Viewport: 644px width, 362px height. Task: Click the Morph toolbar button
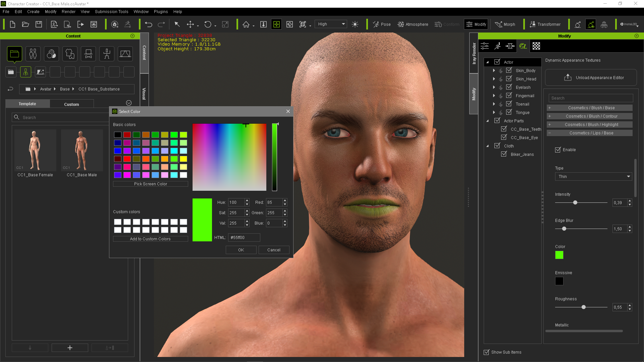click(505, 24)
